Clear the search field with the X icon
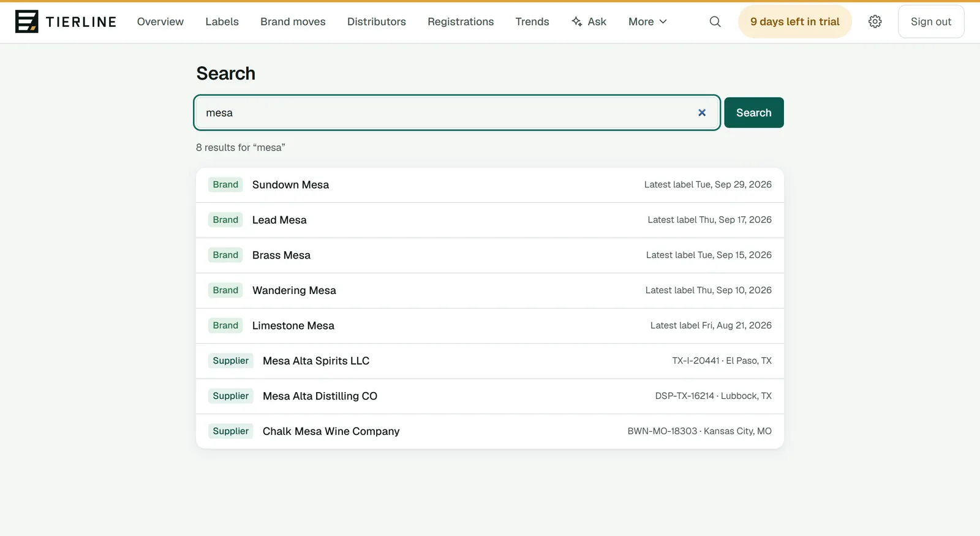The width and height of the screenshot is (980, 536). tap(702, 113)
